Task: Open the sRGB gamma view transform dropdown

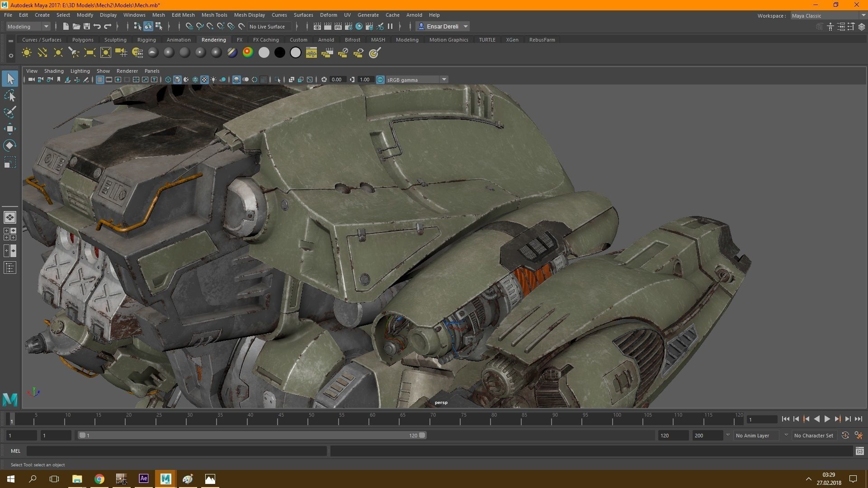Action: pos(417,80)
